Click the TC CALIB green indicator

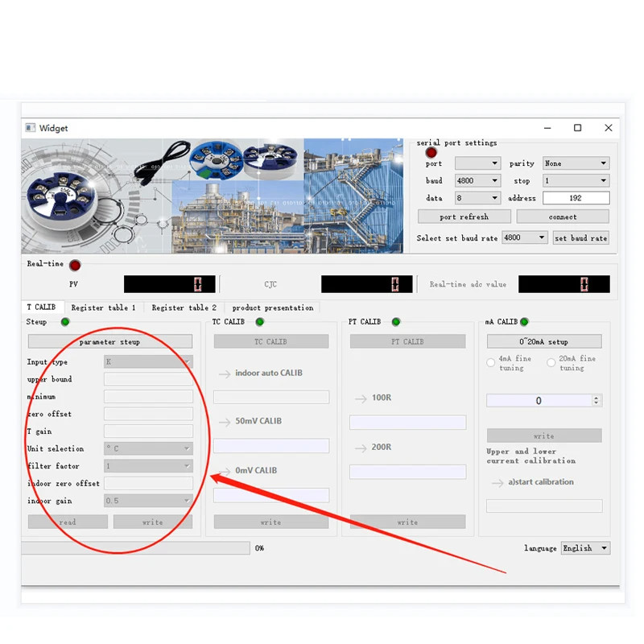coord(259,321)
